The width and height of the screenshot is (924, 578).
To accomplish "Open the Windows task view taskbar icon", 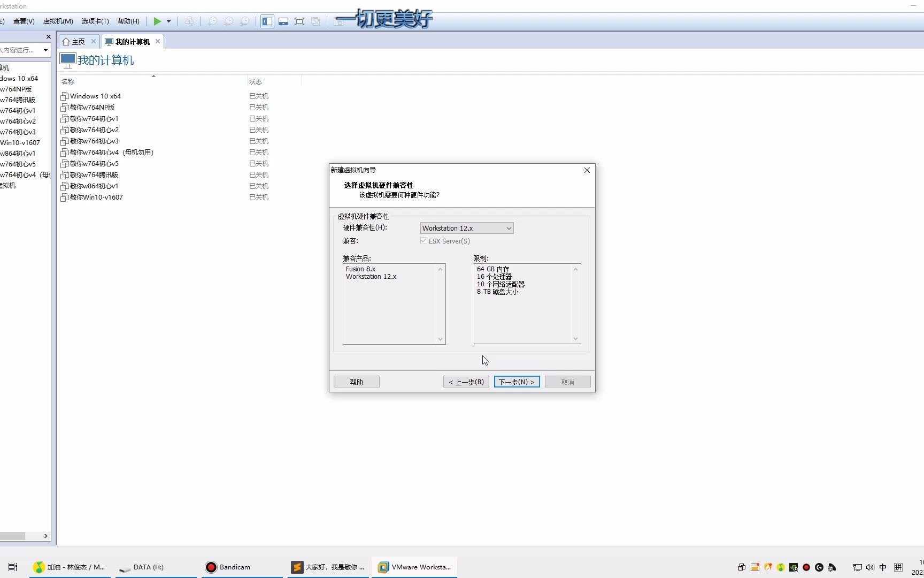I will (x=13, y=567).
